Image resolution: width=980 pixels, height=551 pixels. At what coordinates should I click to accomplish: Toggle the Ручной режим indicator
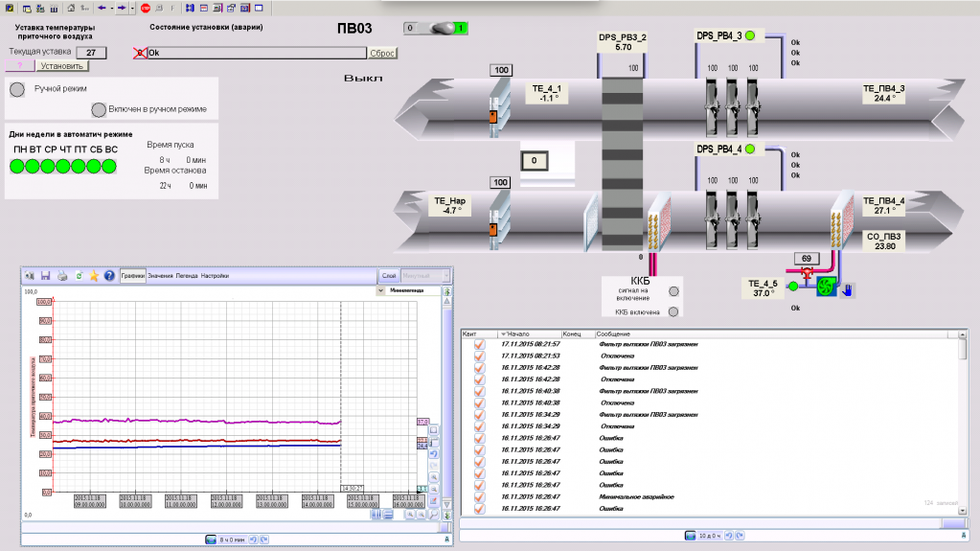click(17, 89)
